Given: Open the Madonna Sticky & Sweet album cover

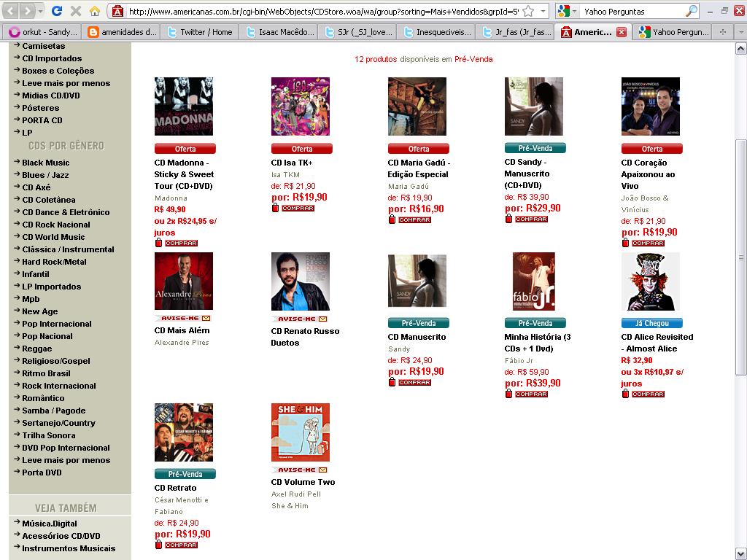Looking at the screenshot, I should coord(183,106).
